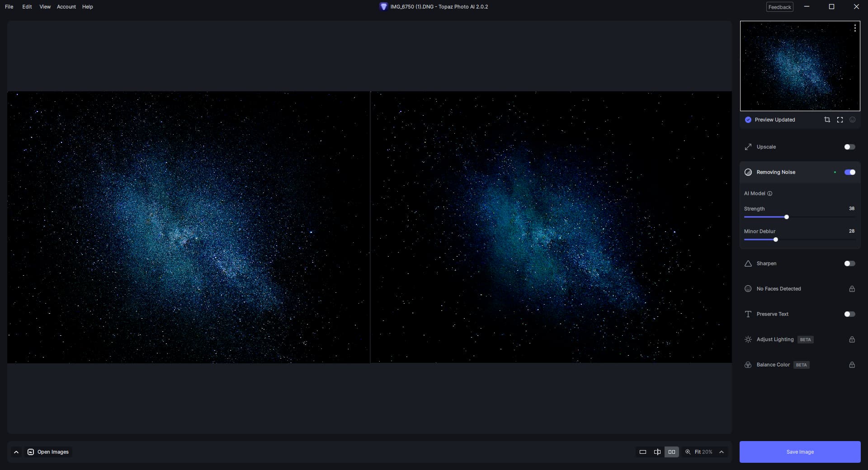Open the File menu
This screenshot has height=470, width=868.
pyautogui.click(x=9, y=7)
